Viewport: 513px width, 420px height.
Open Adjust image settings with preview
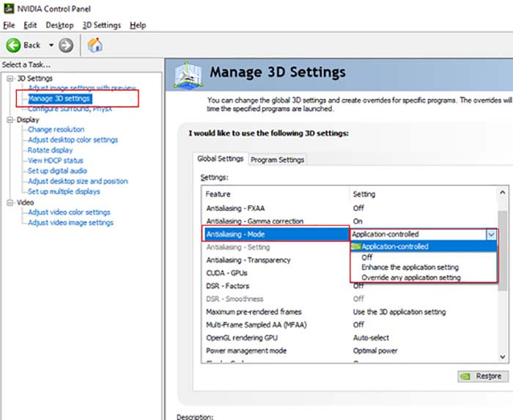click(x=82, y=88)
